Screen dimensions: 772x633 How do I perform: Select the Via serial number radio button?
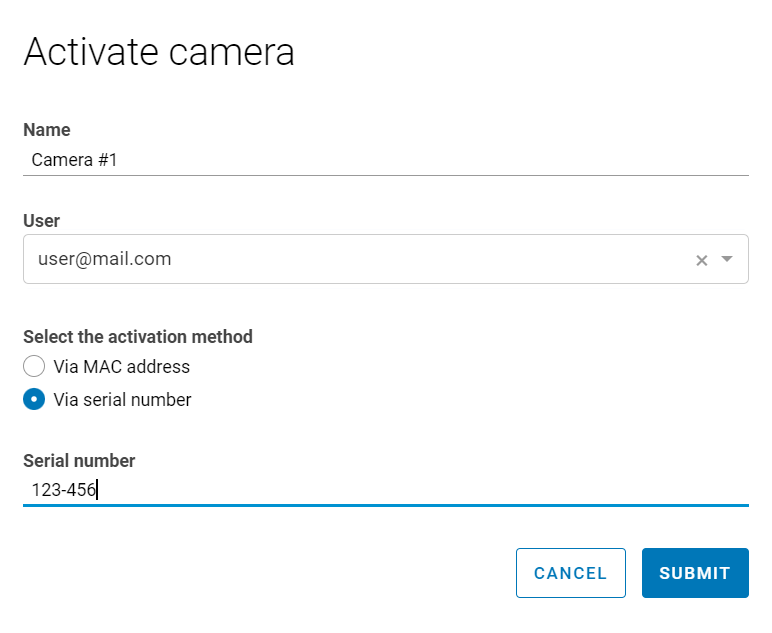pyautogui.click(x=34, y=399)
